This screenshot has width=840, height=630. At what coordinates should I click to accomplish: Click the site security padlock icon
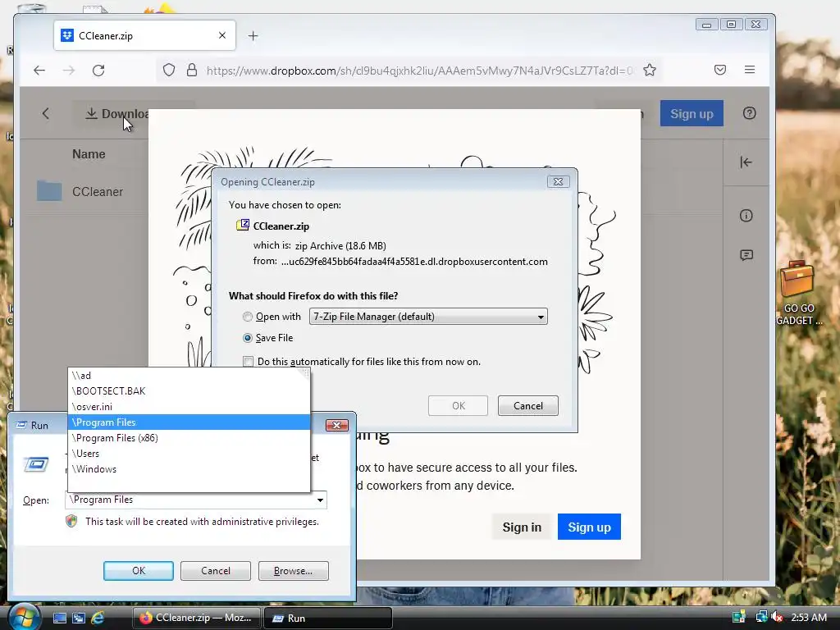coord(192,71)
